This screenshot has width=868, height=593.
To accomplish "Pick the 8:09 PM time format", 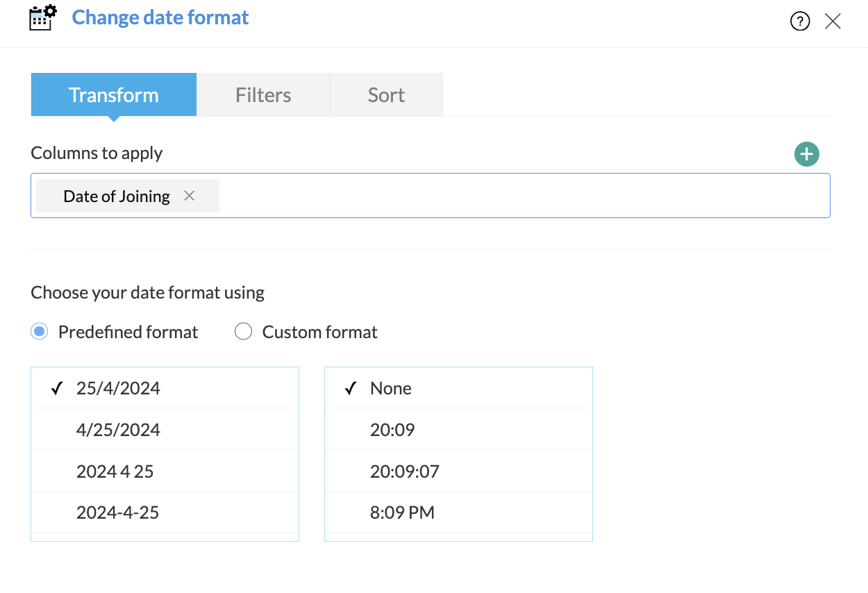I will tap(402, 512).
